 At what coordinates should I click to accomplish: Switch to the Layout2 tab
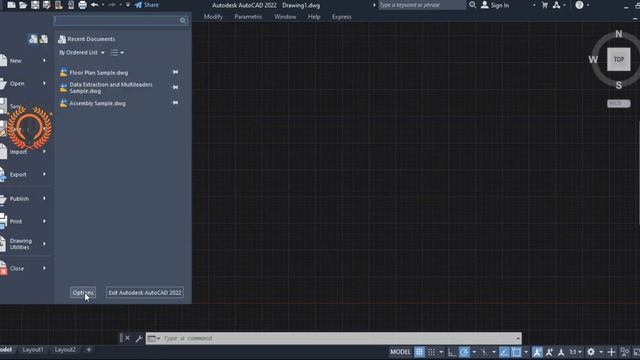pos(65,350)
